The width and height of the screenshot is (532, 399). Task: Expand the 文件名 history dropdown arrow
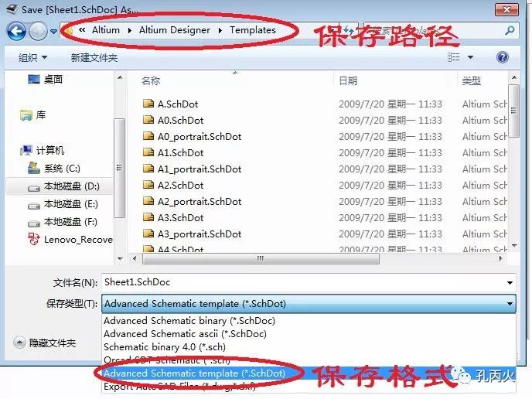(x=510, y=283)
